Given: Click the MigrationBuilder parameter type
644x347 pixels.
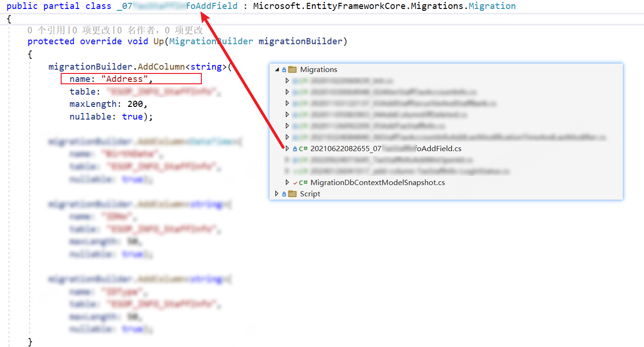Looking at the screenshot, I should pyautogui.click(x=211, y=41).
